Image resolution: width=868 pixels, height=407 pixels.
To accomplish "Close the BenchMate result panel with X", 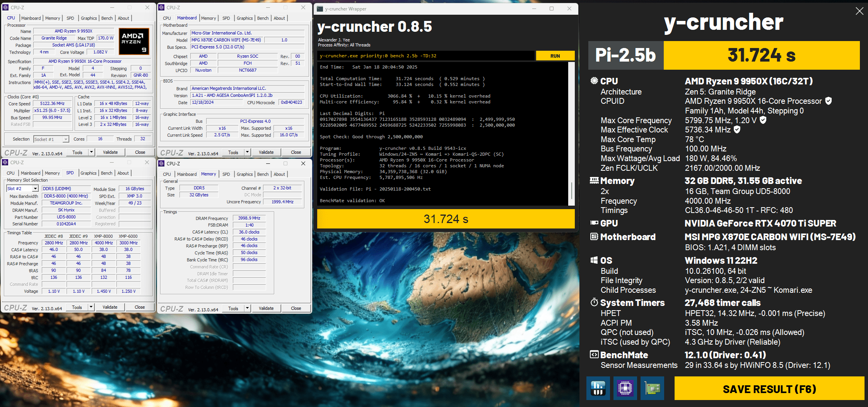I will click(x=859, y=11).
